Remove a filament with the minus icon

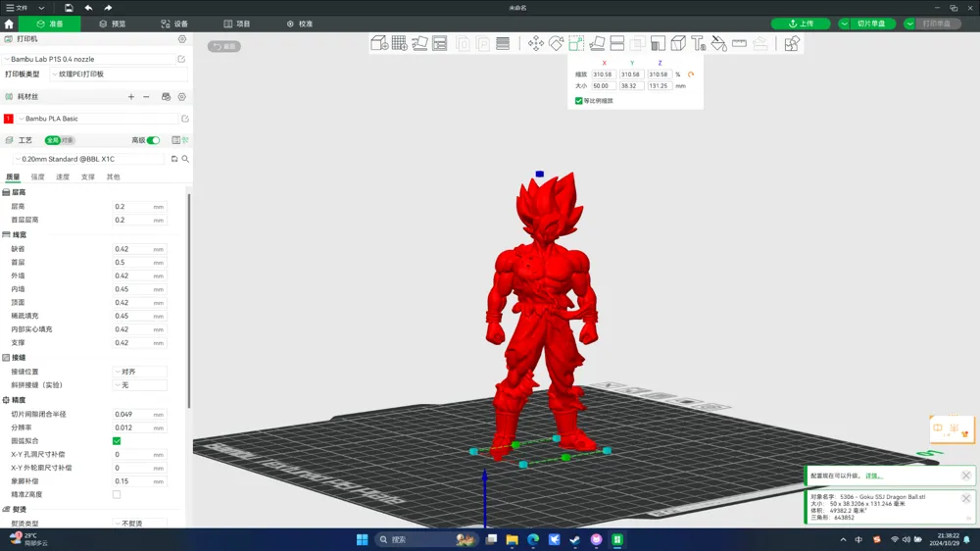(x=146, y=97)
